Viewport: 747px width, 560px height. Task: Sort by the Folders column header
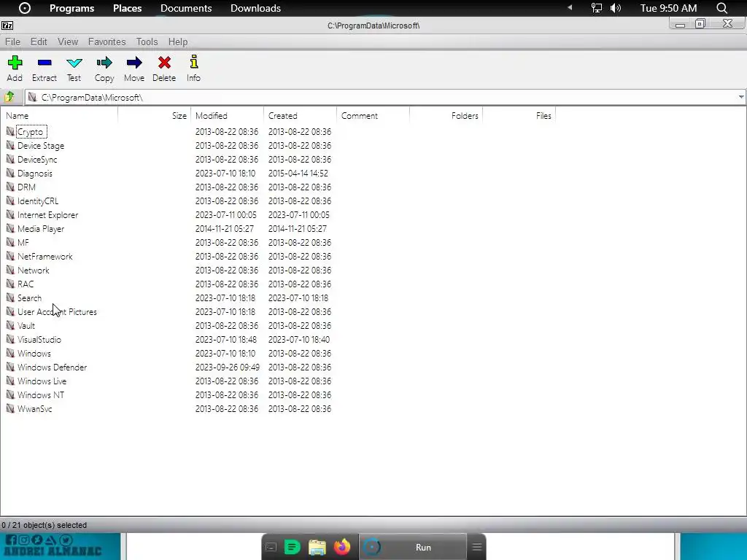point(446,116)
